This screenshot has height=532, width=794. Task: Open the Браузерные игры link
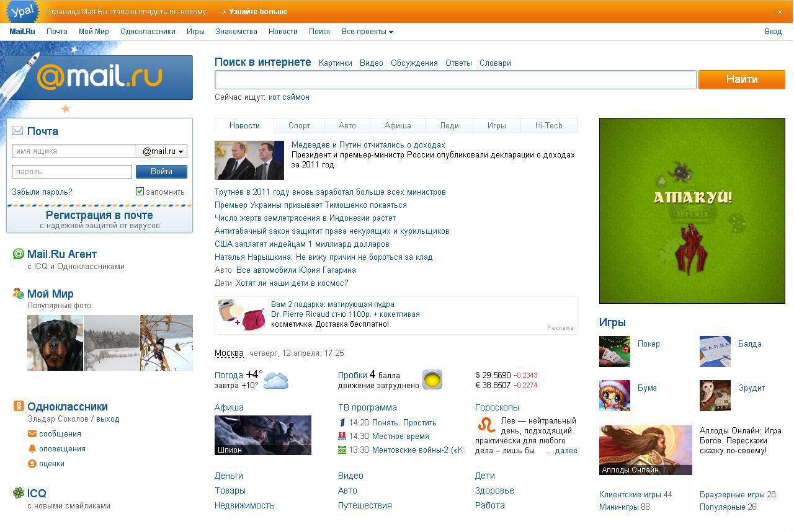(732, 495)
